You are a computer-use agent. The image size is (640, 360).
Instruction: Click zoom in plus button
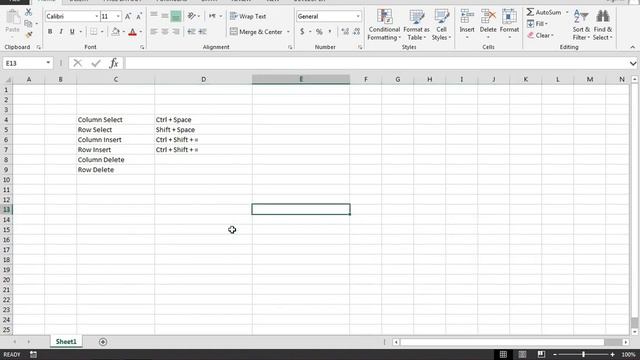(x=612, y=354)
